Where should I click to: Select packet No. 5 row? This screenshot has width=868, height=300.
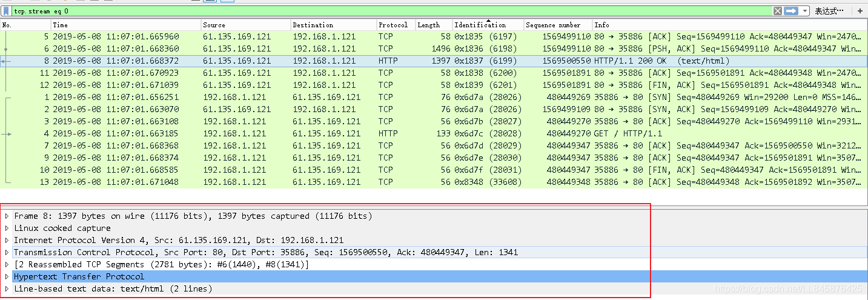coord(434,37)
